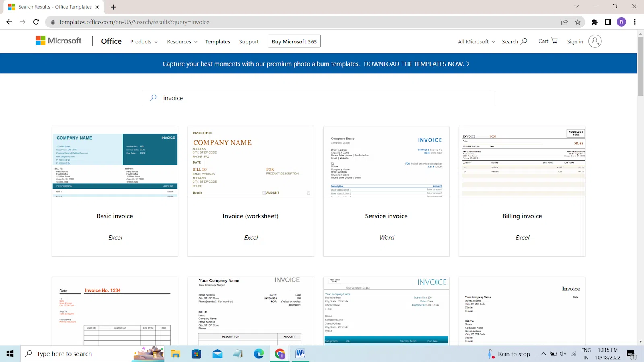
Task: Open Mail app from taskbar
Action: [x=217, y=354]
